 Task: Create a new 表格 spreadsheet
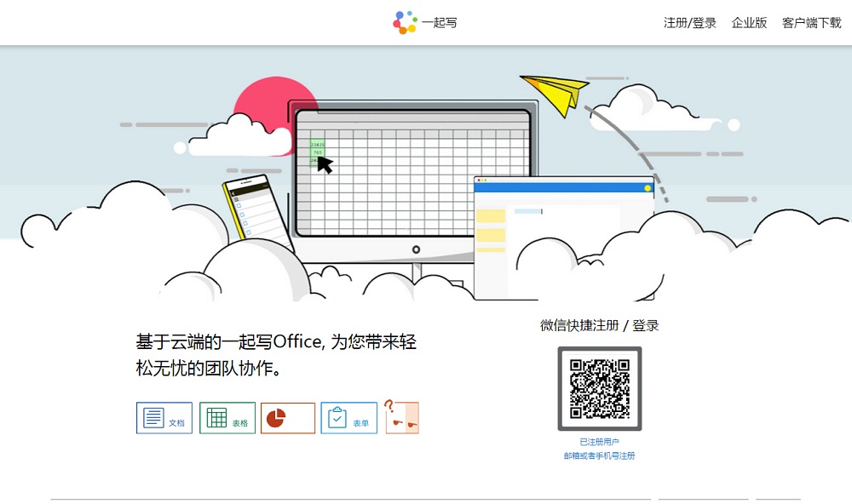click(227, 418)
